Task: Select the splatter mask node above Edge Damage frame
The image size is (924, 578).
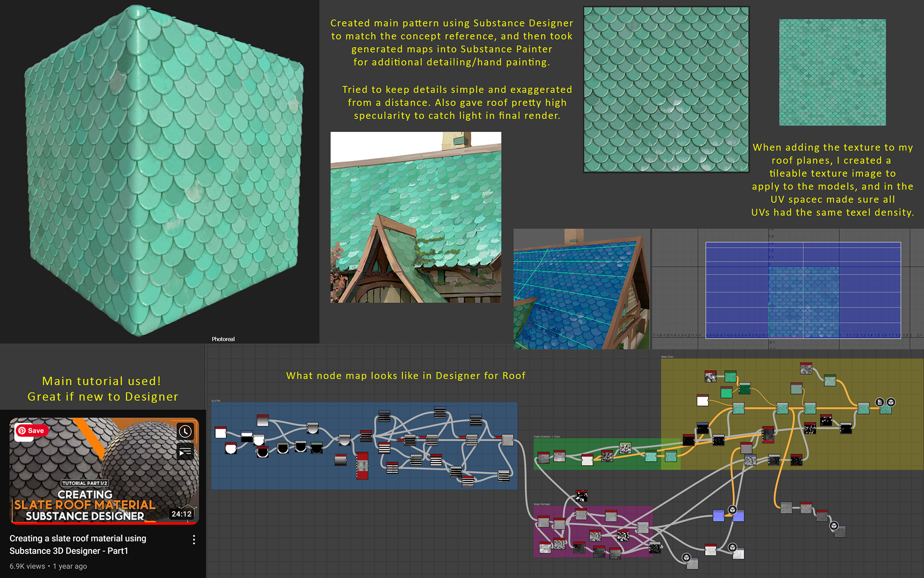Action: (x=581, y=496)
